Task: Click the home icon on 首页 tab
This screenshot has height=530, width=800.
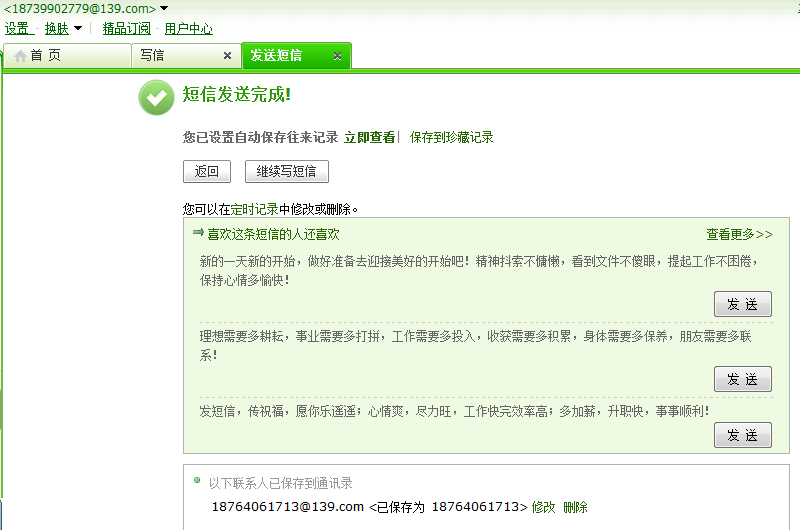Action: point(19,56)
